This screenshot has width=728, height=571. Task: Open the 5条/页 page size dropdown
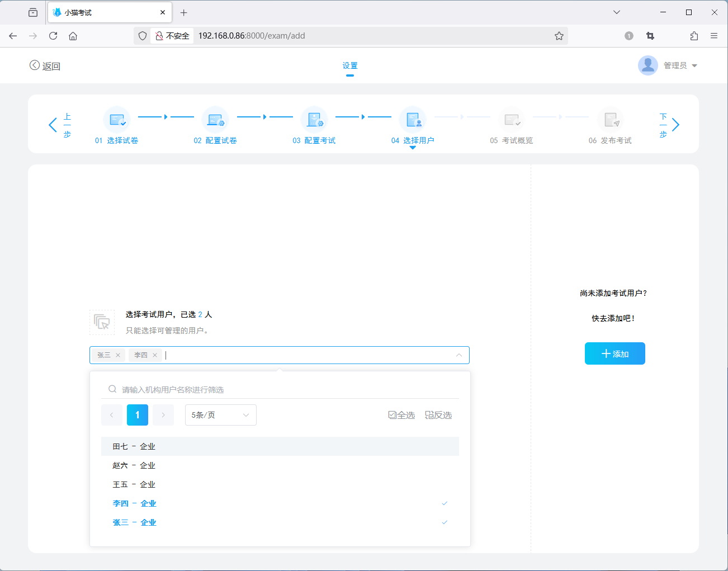[x=220, y=415]
